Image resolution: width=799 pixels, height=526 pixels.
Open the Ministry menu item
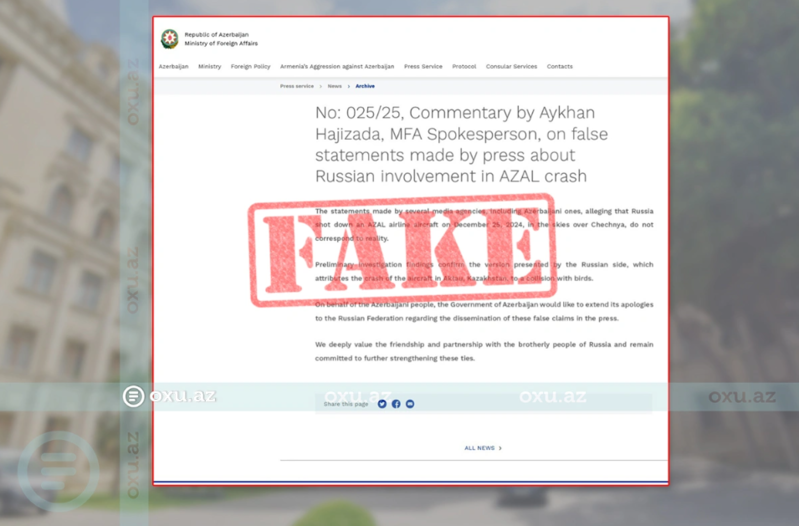[209, 67]
